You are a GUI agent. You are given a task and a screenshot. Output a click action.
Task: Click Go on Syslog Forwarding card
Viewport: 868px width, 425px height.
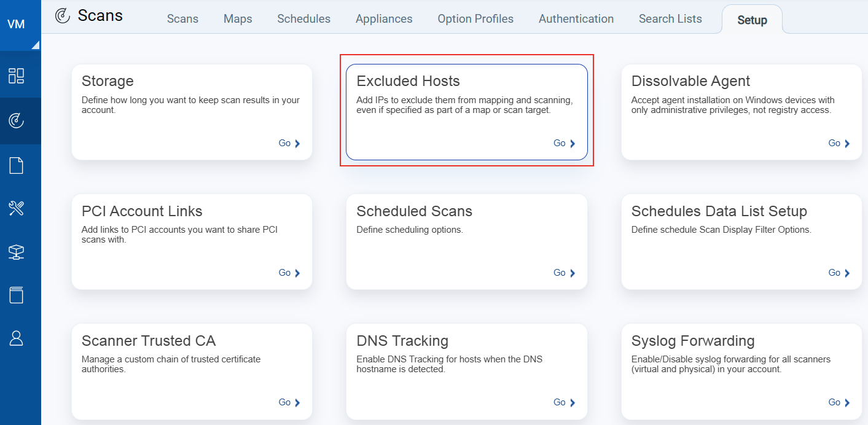(834, 402)
